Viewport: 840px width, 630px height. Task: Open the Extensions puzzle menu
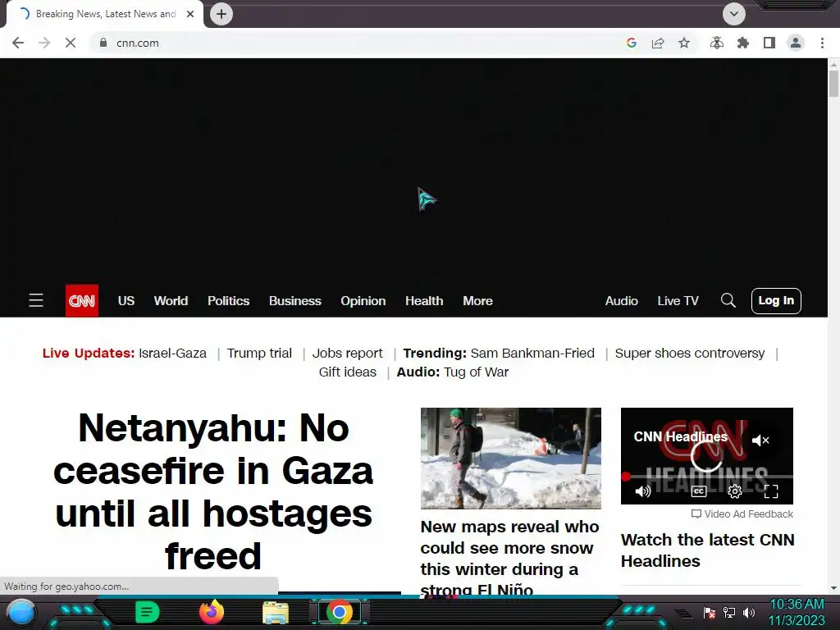743,43
